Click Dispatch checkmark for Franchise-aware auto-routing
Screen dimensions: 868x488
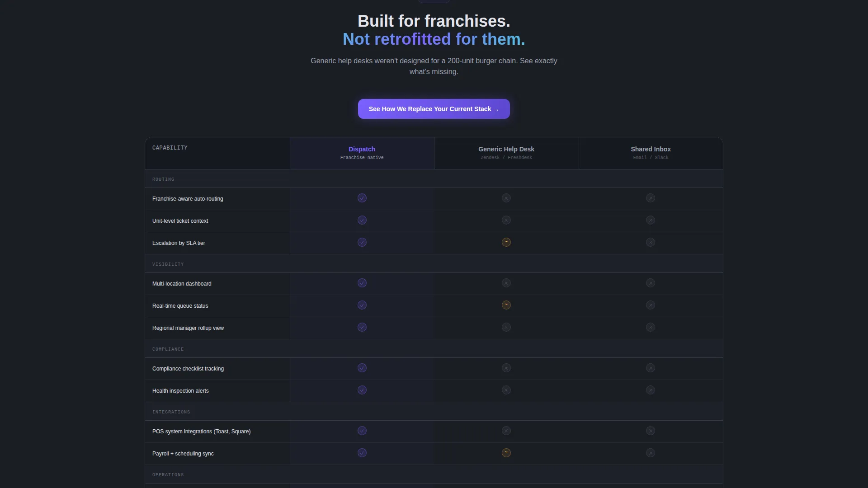coord(362,198)
